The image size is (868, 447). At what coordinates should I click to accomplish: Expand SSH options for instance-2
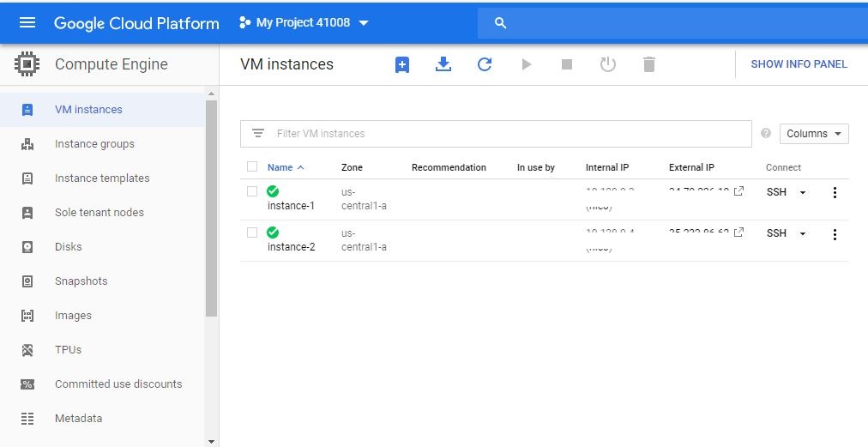coord(803,233)
